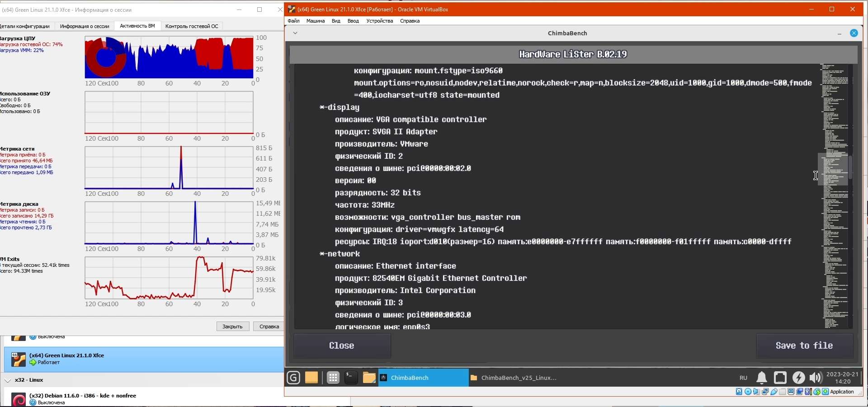Open notifications via the bell icon
Screen dimensions: 868x407
click(762, 378)
